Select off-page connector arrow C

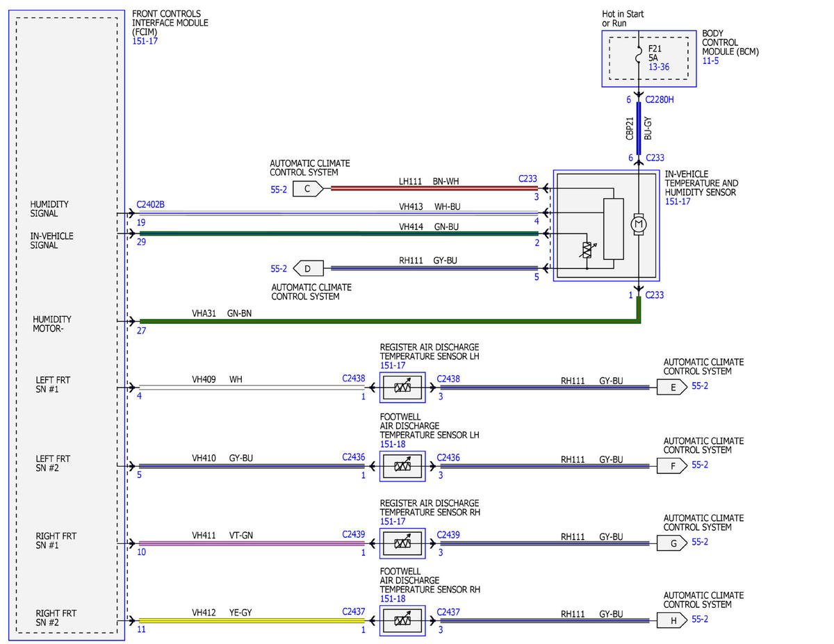[x=309, y=188]
